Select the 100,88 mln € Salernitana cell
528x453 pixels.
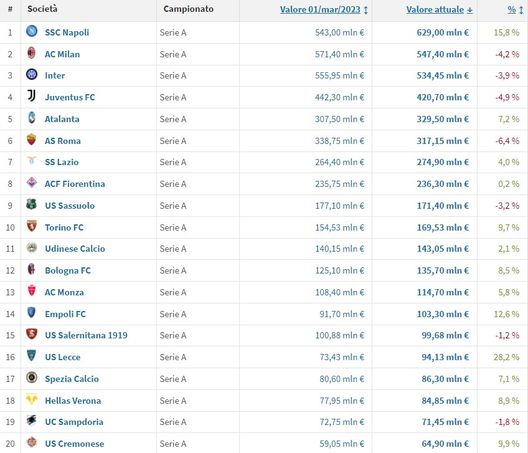(x=339, y=335)
